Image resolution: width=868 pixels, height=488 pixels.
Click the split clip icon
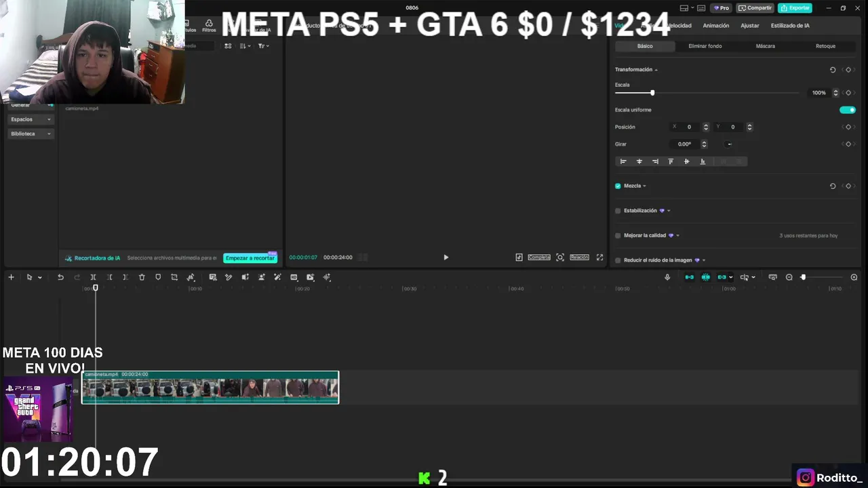93,277
